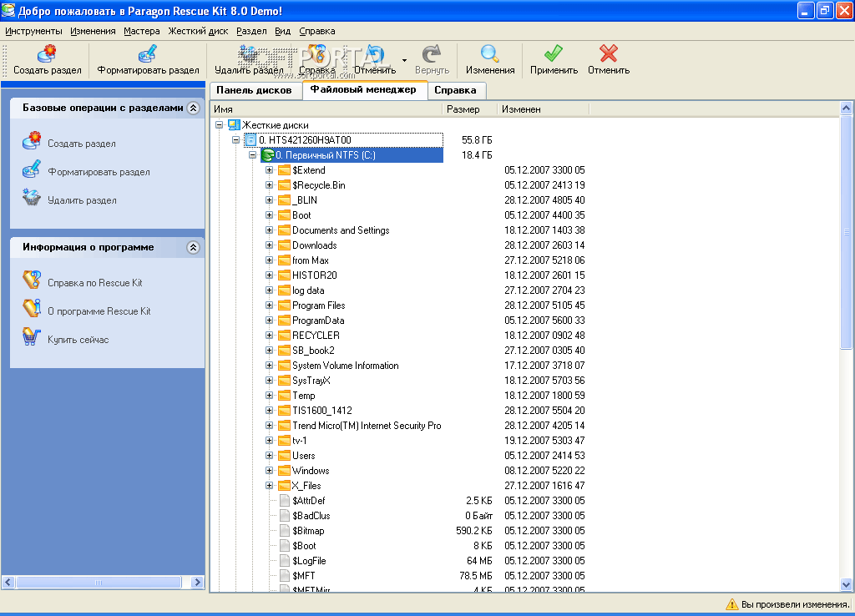Expand the Windows folder
Image resolution: width=855 pixels, height=616 pixels.
point(270,471)
